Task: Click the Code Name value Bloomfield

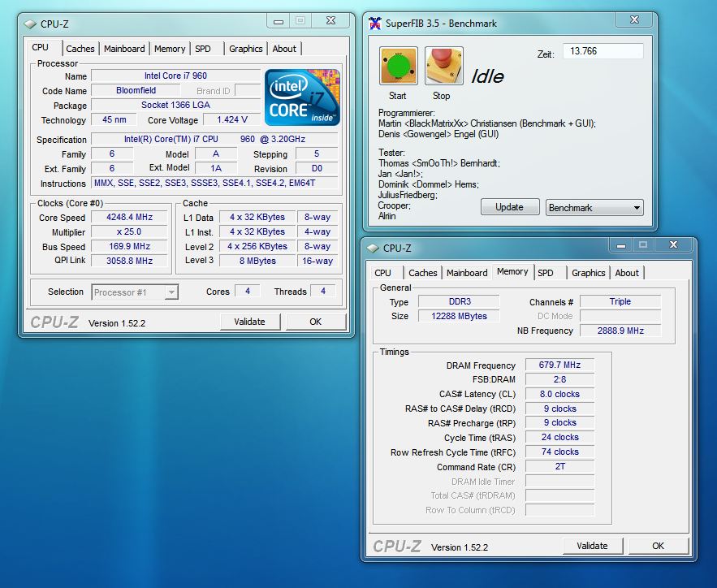Action: coord(136,90)
